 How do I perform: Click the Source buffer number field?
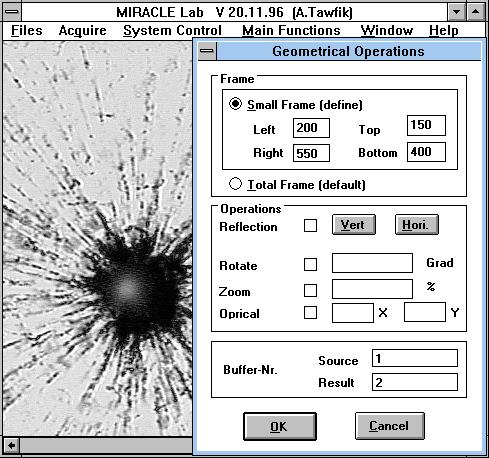pyautogui.click(x=415, y=358)
